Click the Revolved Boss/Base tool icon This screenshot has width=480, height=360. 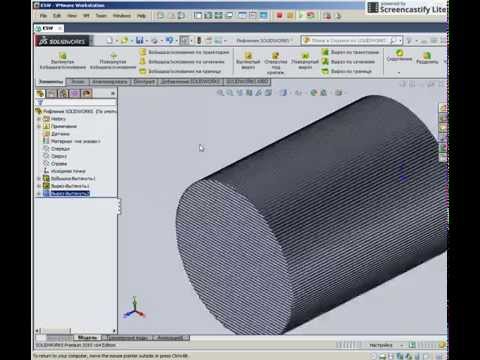[x=113, y=55]
